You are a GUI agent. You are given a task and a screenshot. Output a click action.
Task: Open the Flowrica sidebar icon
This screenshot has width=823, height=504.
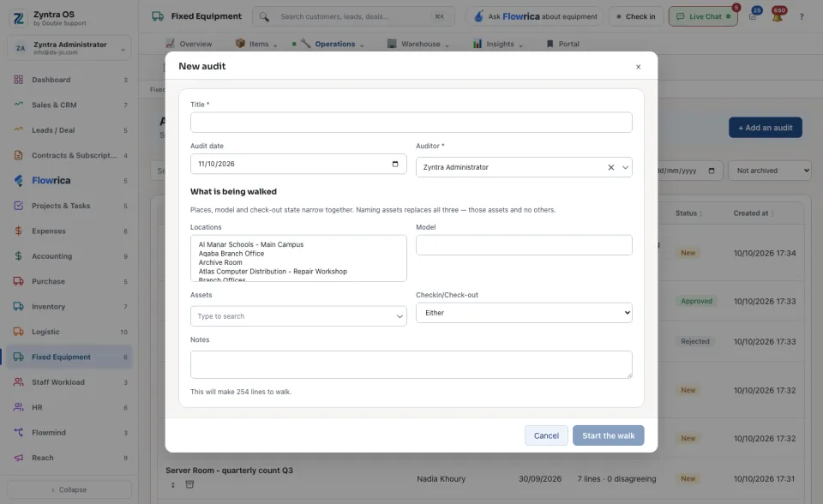coord(18,181)
